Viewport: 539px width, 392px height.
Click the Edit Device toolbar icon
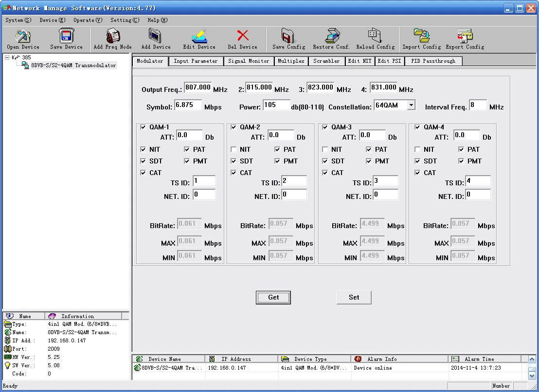click(199, 36)
